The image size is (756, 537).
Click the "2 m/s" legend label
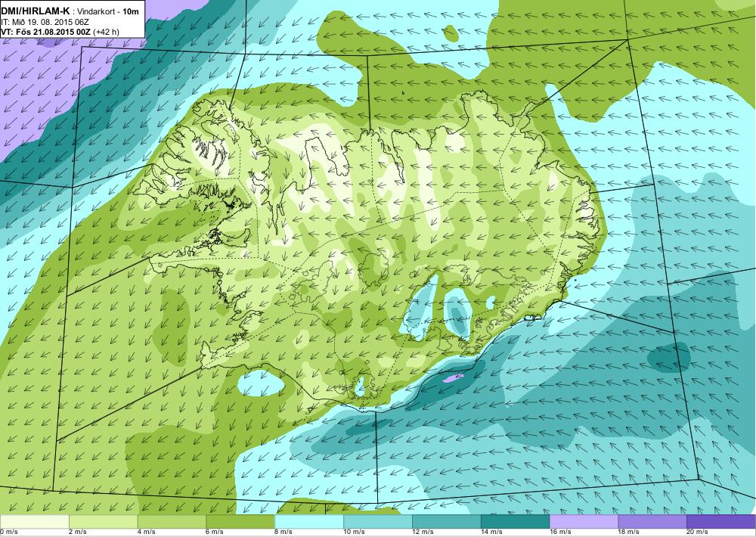click(78, 532)
